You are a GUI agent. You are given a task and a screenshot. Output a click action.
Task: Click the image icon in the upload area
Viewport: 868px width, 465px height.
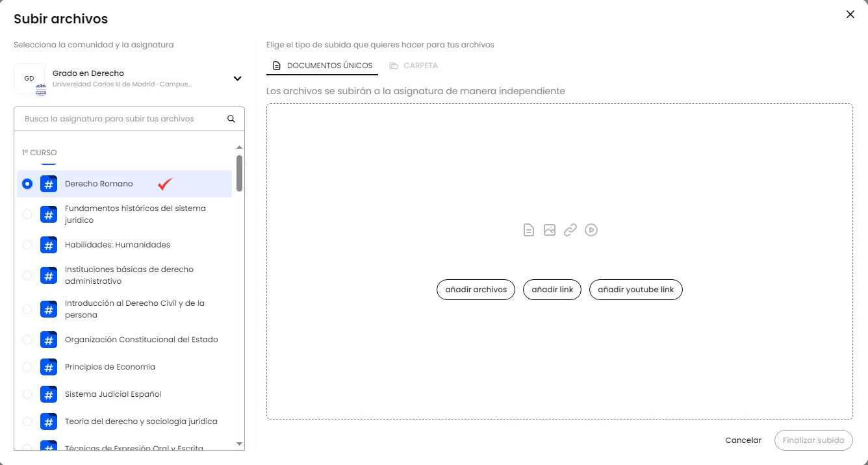(550, 230)
